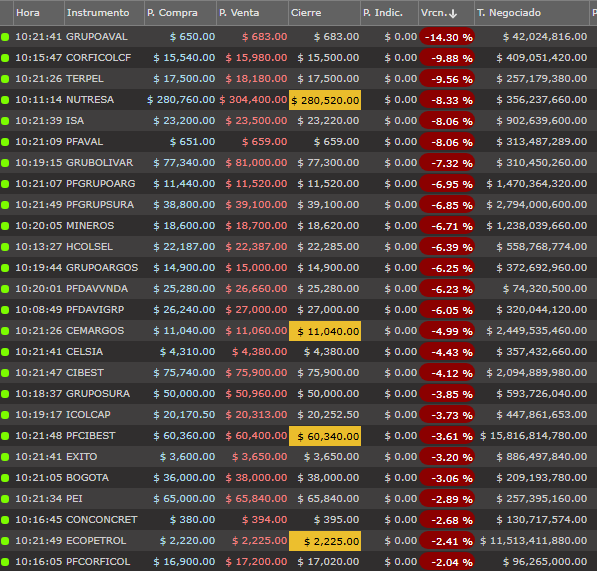Click PFDAVVNDA sell price $ 26,660.00
The height and width of the screenshot is (571, 597).
pos(256,289)
